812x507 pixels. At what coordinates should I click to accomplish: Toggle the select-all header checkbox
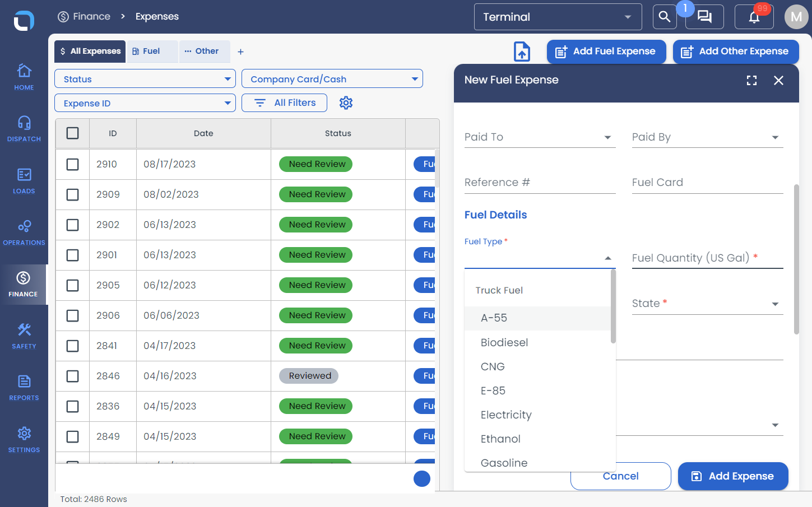(72, 133)
